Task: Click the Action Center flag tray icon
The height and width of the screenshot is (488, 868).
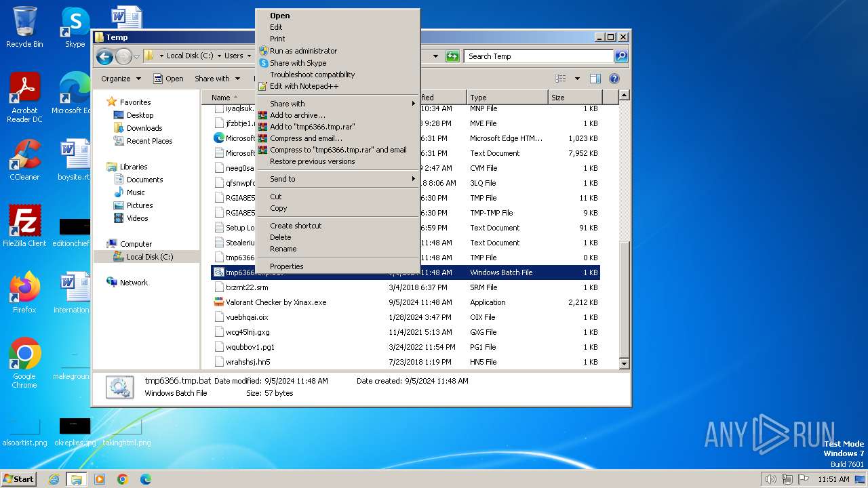Action: click(x=805, y=479)
